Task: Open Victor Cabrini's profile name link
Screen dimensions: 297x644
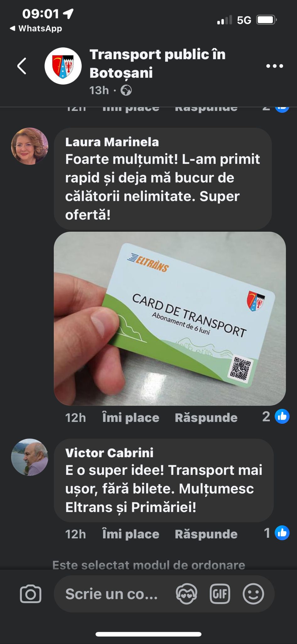Action: [x=109, y=453]
